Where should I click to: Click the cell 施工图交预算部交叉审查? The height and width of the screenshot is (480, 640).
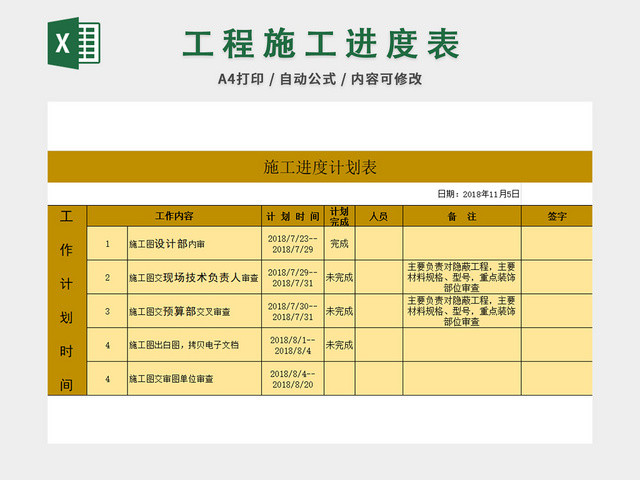pos(194,311)
